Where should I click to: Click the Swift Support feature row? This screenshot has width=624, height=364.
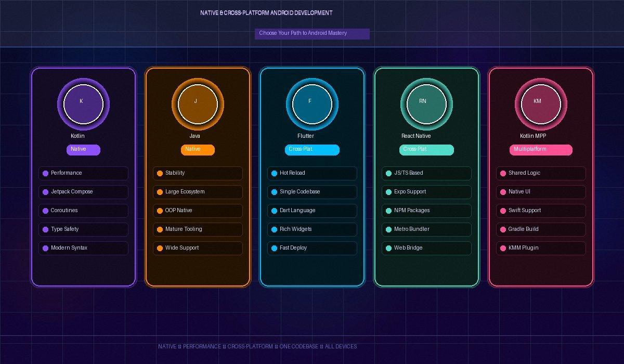[x=541, y=211]
